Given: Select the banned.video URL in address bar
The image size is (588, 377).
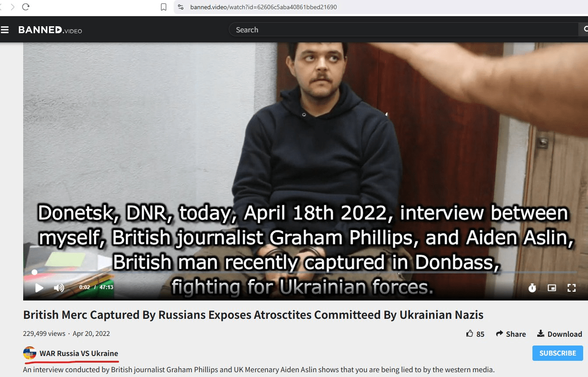Looking at the screenshot, I should (263, 7).
